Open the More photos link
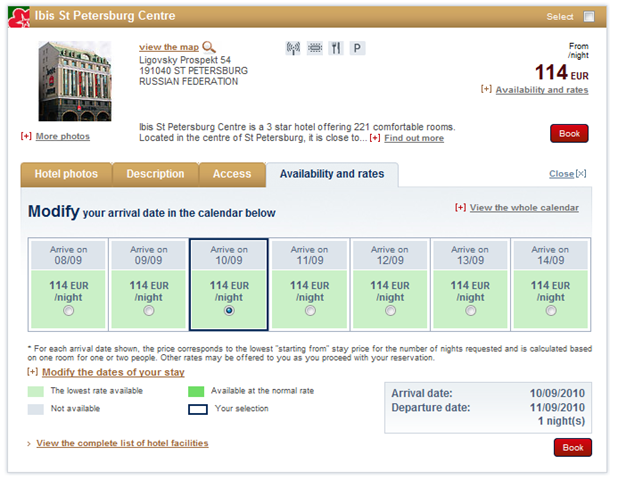Image resolution: width=618 pixels, height=480 pixels. pyautogui.click(x=63, y=136)
